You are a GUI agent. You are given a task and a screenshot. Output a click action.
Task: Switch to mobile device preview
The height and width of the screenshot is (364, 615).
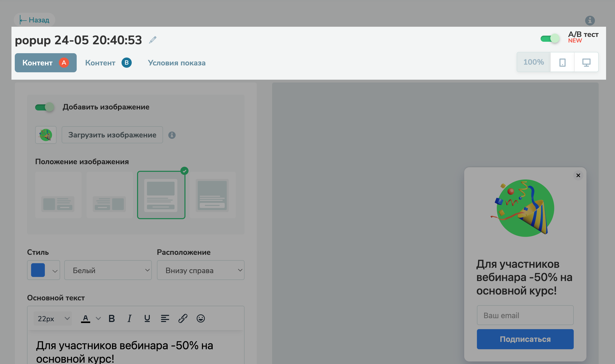(x=562, y=62)
